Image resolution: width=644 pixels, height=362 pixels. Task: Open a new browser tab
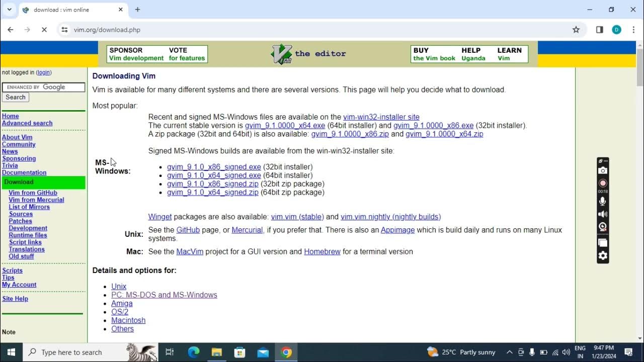[137, 10]
